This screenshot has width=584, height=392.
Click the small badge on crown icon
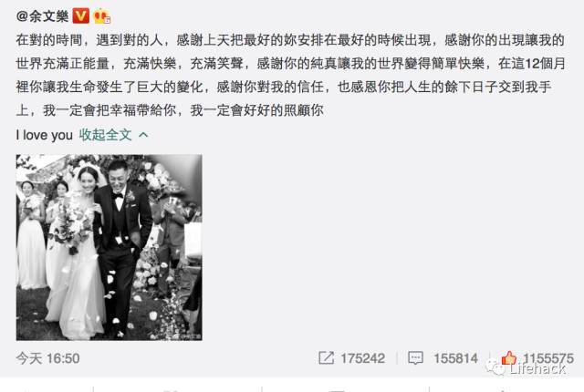[108, 20]
